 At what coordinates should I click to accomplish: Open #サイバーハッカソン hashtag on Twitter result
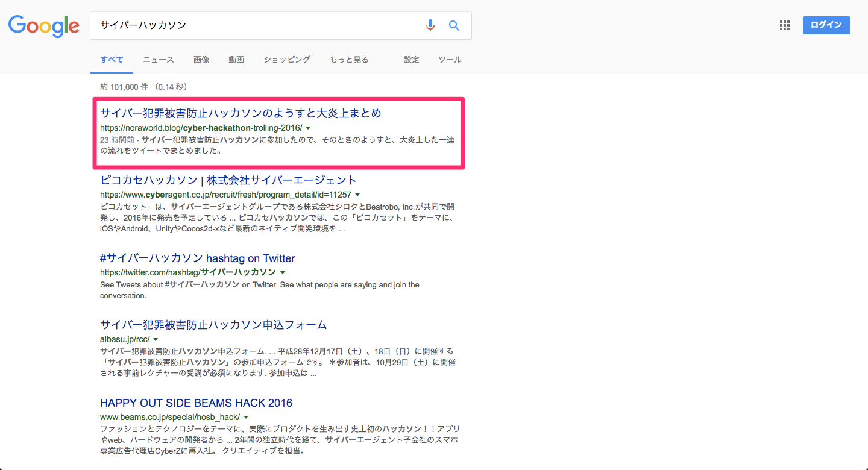198,258
